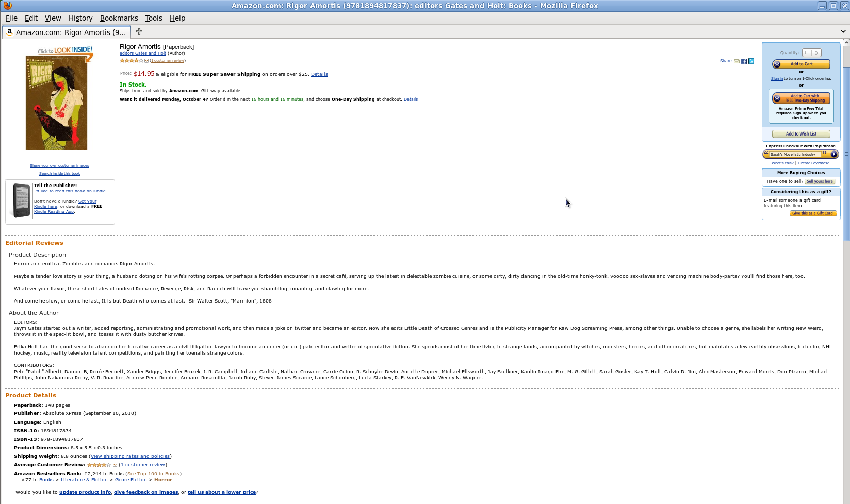Open What's this? PayPhrase link
The image size is (850, 504).
pos(782,163)
